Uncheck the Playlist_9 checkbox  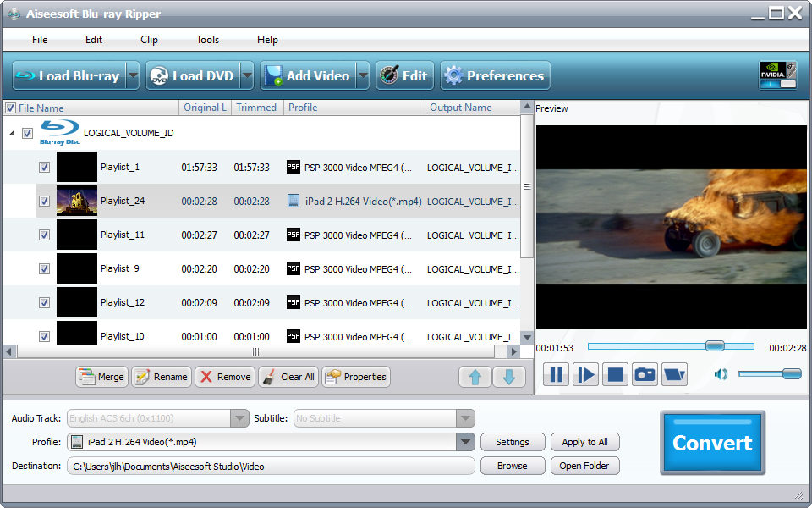(x=45, y=268)
